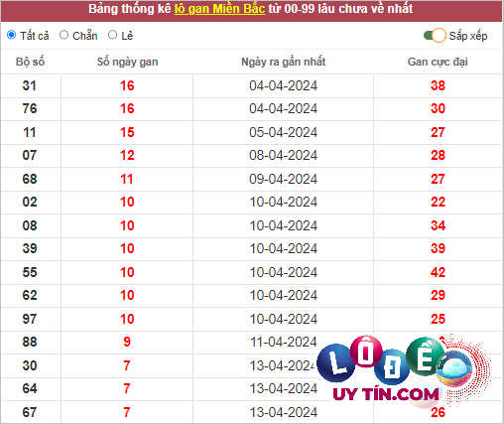Select number 88 in Bộ số column
Image resolution: width=504 pixels, height=424 pixels.
coord(30,342)
